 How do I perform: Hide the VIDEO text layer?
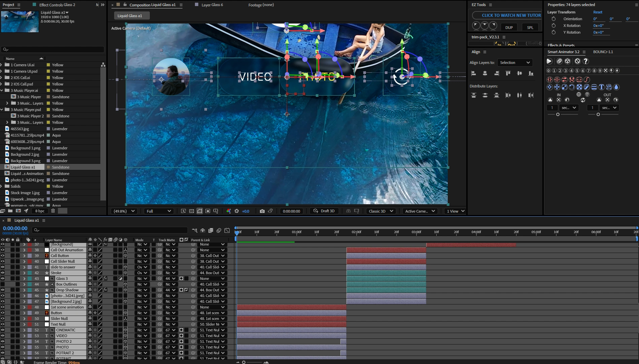point(2,335)
